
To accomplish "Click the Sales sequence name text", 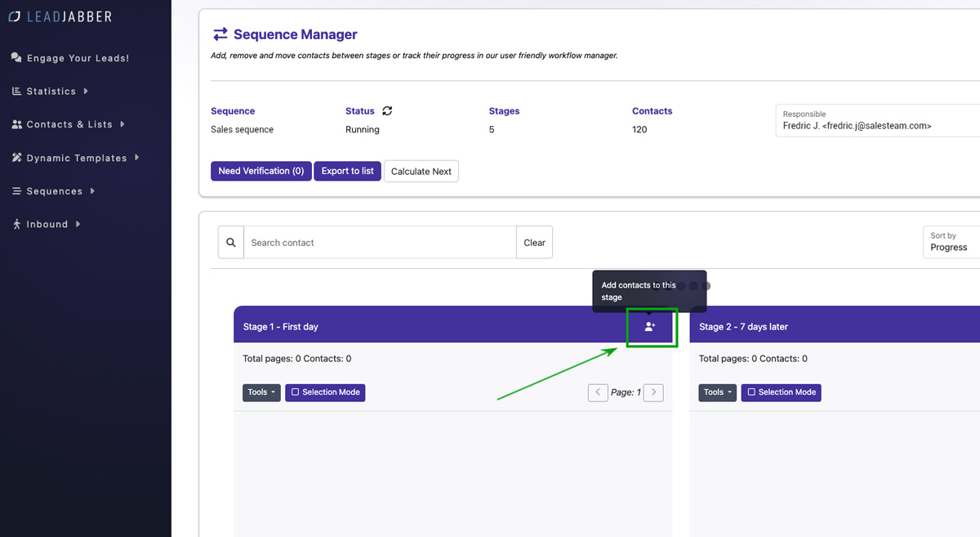I will click(x=242, y=130).
